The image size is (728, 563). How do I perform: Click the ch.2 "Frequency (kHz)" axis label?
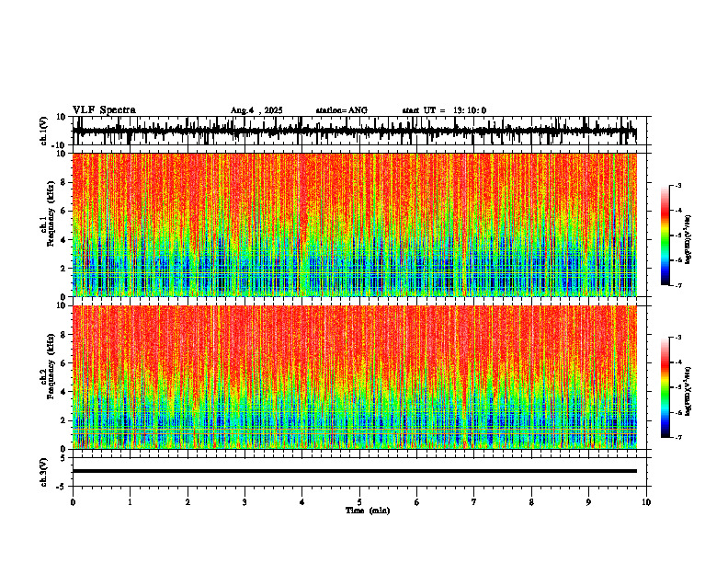51,366
